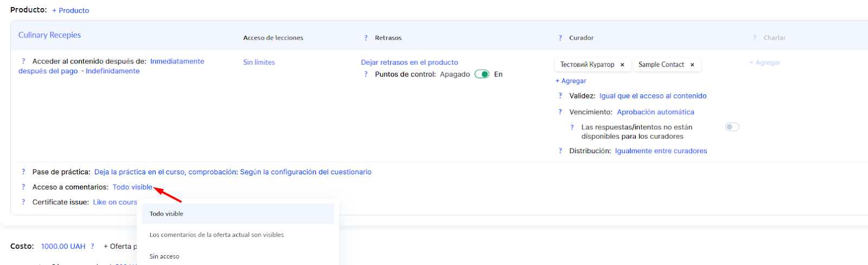Enable curator answers unavailable toggle
This screenshot has height=265, width=868.
click(x=732, y=127)
